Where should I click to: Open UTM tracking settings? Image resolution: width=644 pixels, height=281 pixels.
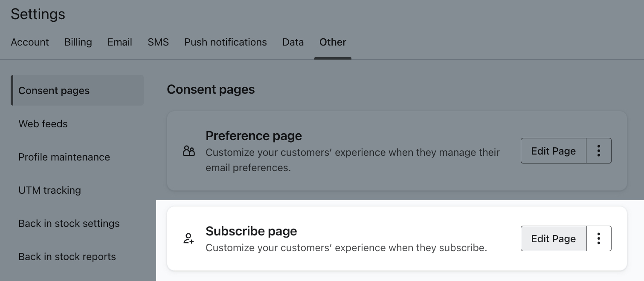coord(49,190)
